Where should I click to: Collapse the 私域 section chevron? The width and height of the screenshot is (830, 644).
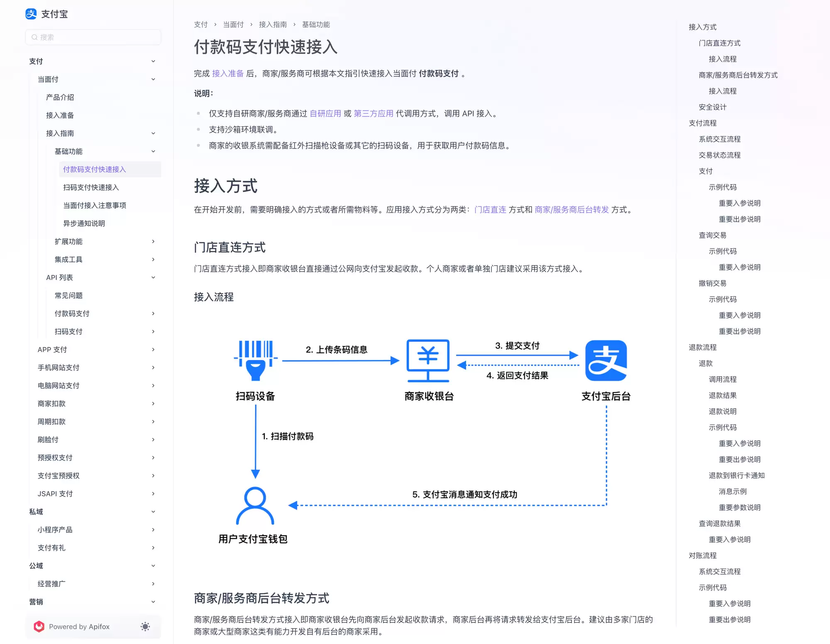tap(153, 512)
